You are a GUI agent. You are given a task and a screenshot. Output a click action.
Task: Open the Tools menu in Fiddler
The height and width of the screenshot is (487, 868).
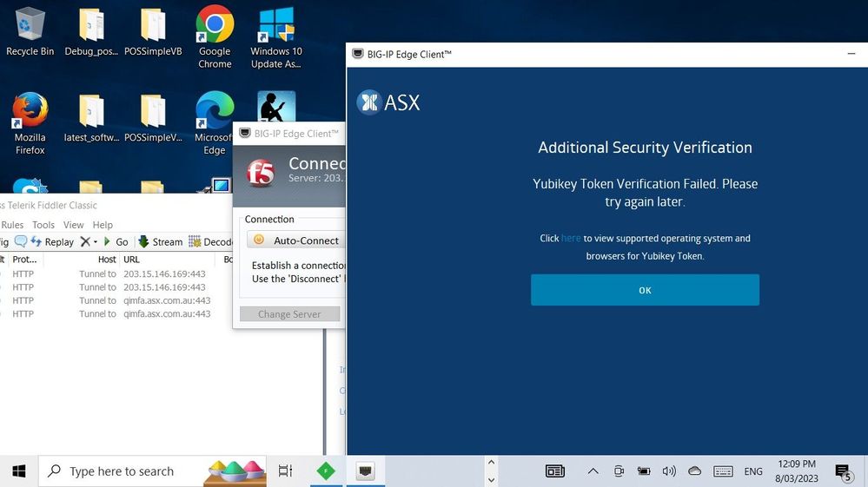pos(43,225)
